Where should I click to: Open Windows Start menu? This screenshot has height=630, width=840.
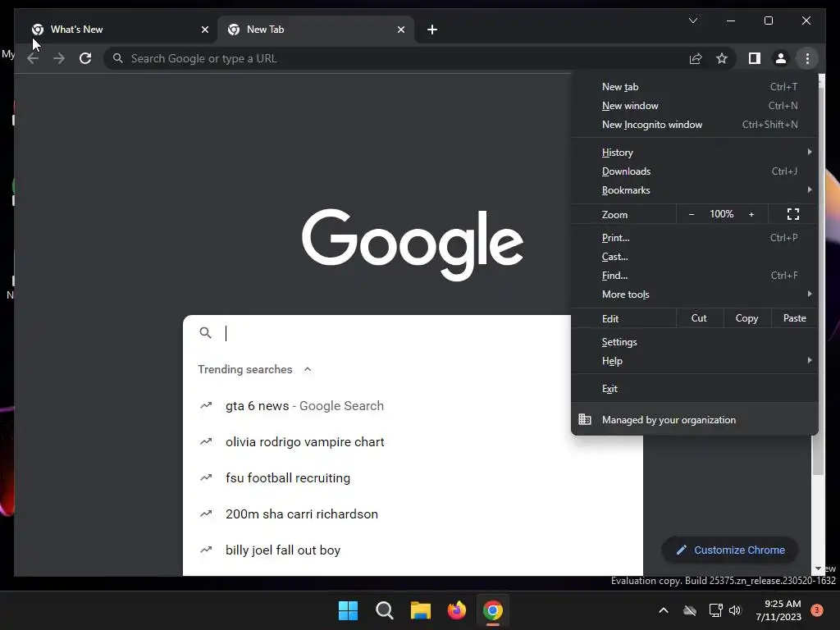[348, 610]
